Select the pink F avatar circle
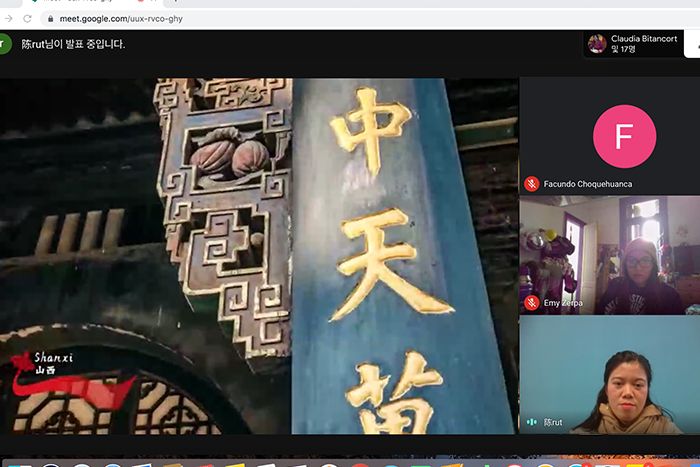This screenshot has width=700, height=467. [x=624, y=136]
